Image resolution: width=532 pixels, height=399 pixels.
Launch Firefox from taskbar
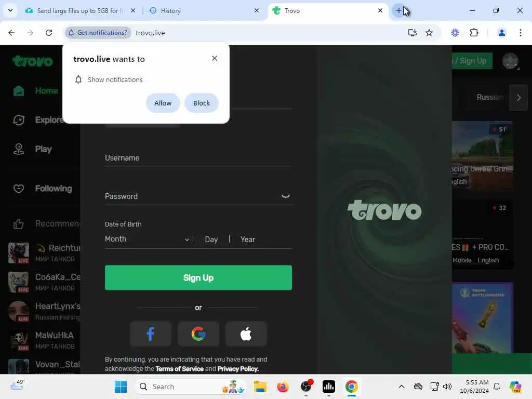pyautogui.click(x=283, y=387)
